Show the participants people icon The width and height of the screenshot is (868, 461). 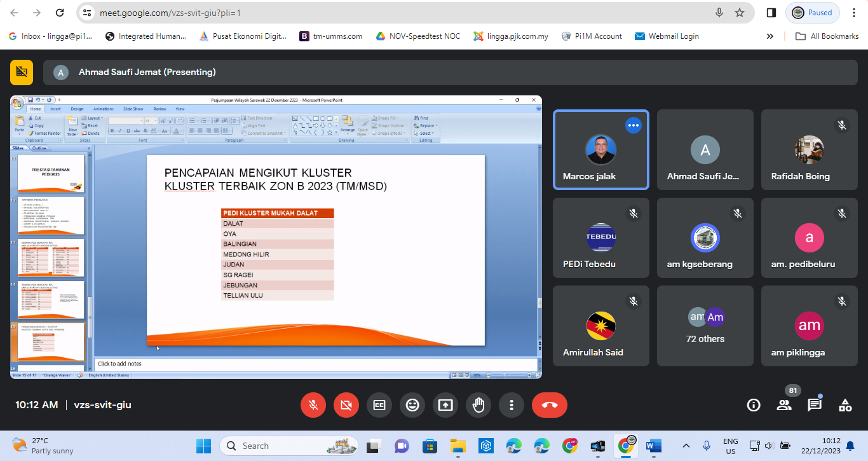click(x=784, y=405)
